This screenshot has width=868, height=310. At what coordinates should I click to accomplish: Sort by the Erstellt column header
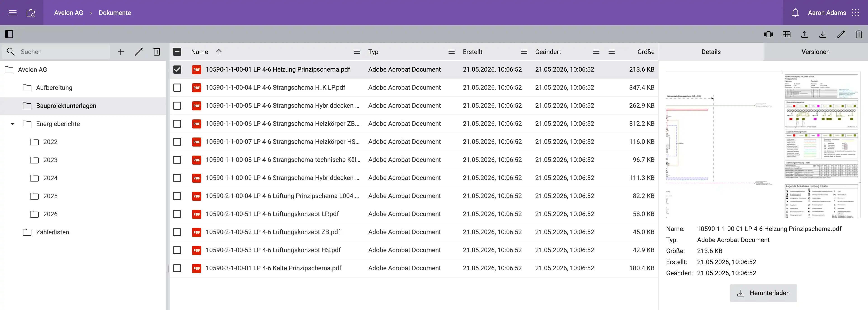click(x=472, y=52)
